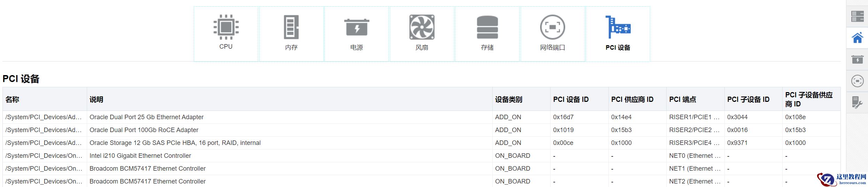
Task: Sort by PCI 供应商 ID column header
Action: (637, 99)
